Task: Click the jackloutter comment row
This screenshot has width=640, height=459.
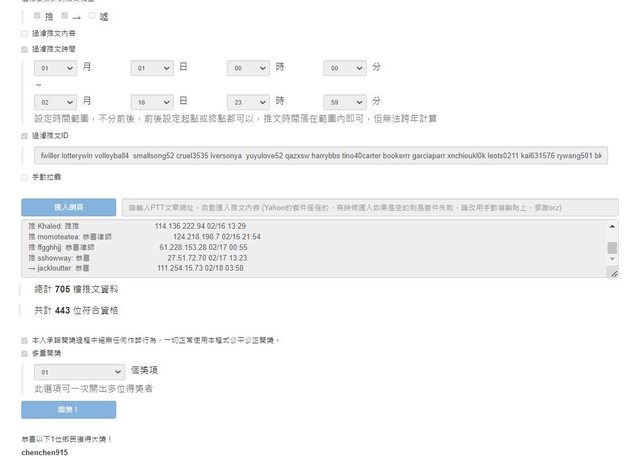Action: pos(136,268)
